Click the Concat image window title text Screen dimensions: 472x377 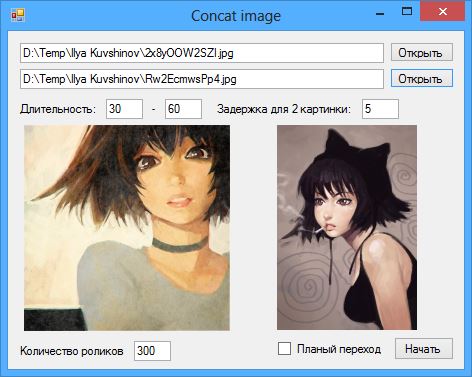236,16
